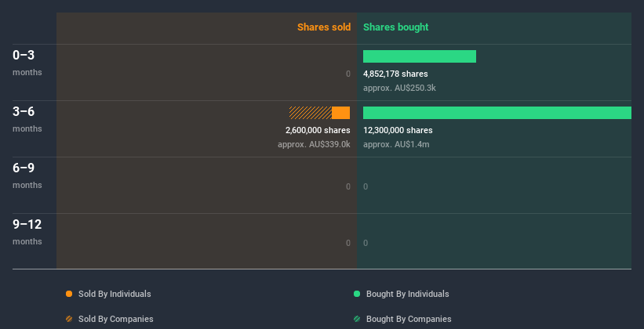This screenshot has width=644, height=329.
Task: Click the hatched Sold By Companies legend icon
Action: [x=69, y=319]
